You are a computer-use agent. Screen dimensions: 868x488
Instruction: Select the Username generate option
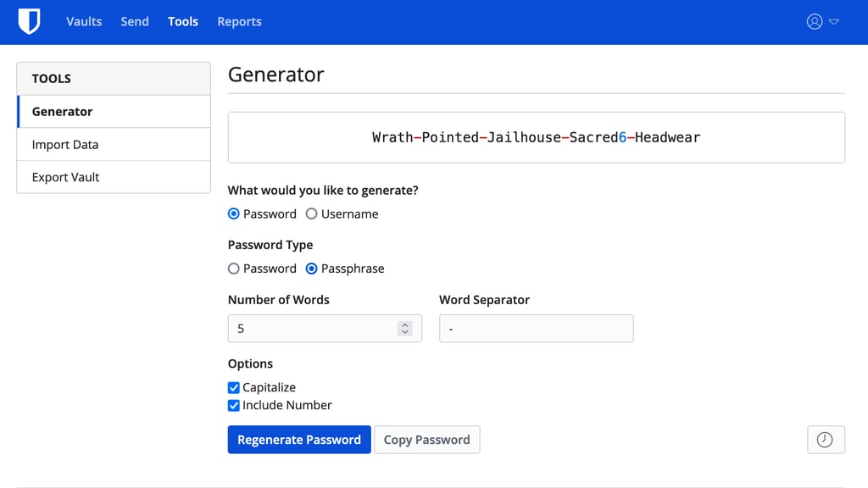[x=312, y=214]
